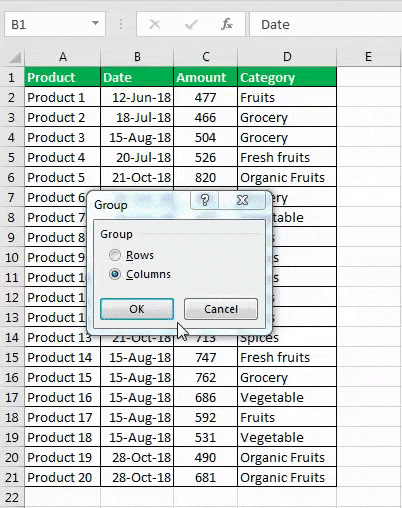Click the Cancel button in Group dialog
Image resolution: width=402 pixels, height=508 pixels.
click(x=221, y=309)
